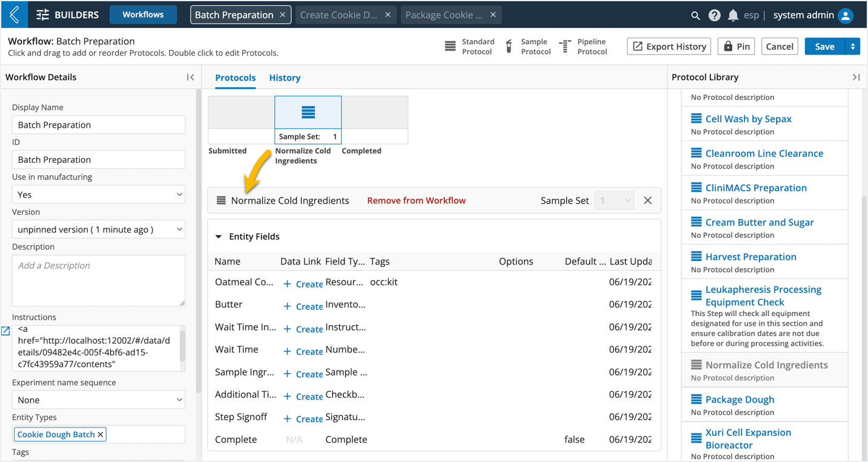This screenshot has height=462, width=868.
Task: Create data link for Sample Ingr... field
Action: tap(303, 374)
